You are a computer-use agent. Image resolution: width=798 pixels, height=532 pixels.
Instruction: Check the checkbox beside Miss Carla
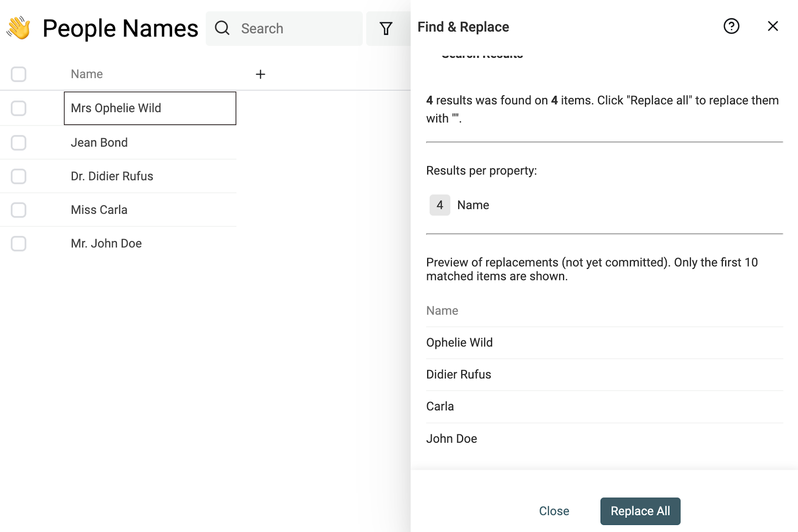pos(18,210)
